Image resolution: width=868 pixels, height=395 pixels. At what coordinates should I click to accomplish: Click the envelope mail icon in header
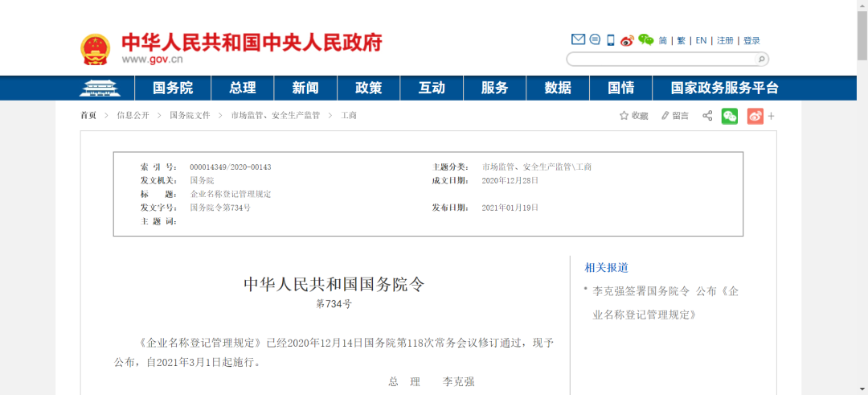(578, 39)
